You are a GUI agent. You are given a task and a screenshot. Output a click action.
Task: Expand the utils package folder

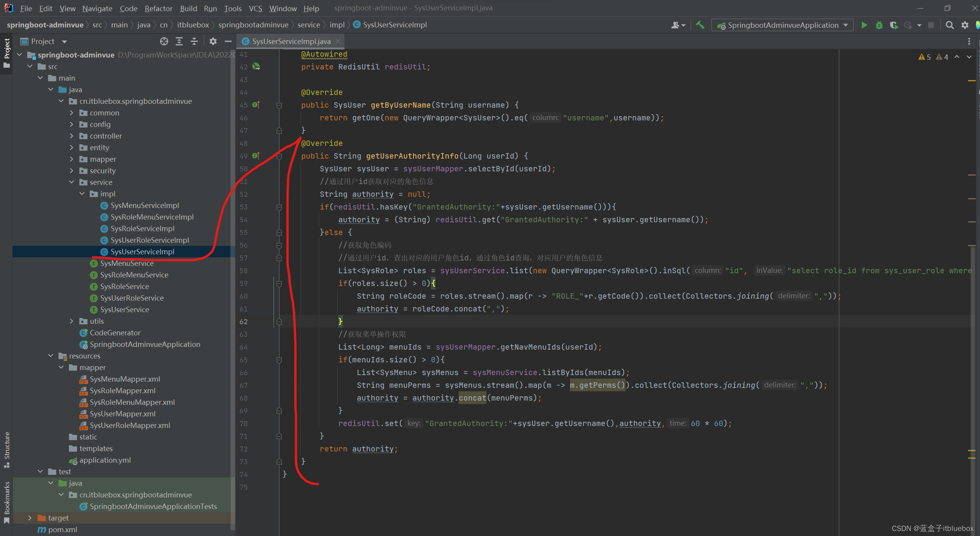71,321
